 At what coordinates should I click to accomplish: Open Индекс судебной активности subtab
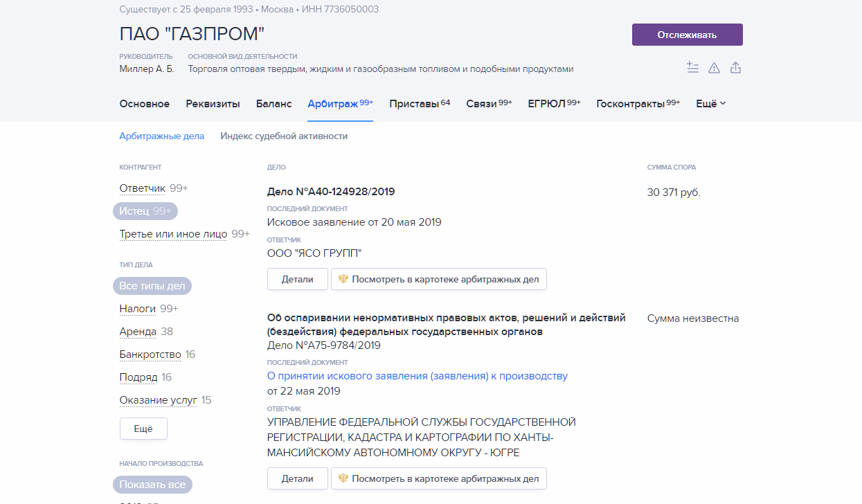coord(284,136)
